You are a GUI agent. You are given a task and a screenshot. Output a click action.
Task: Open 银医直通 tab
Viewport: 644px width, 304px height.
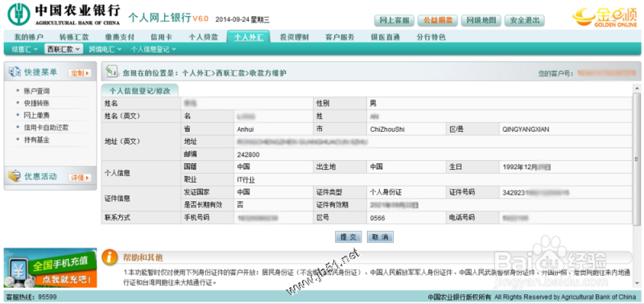(x=386, y=37)
